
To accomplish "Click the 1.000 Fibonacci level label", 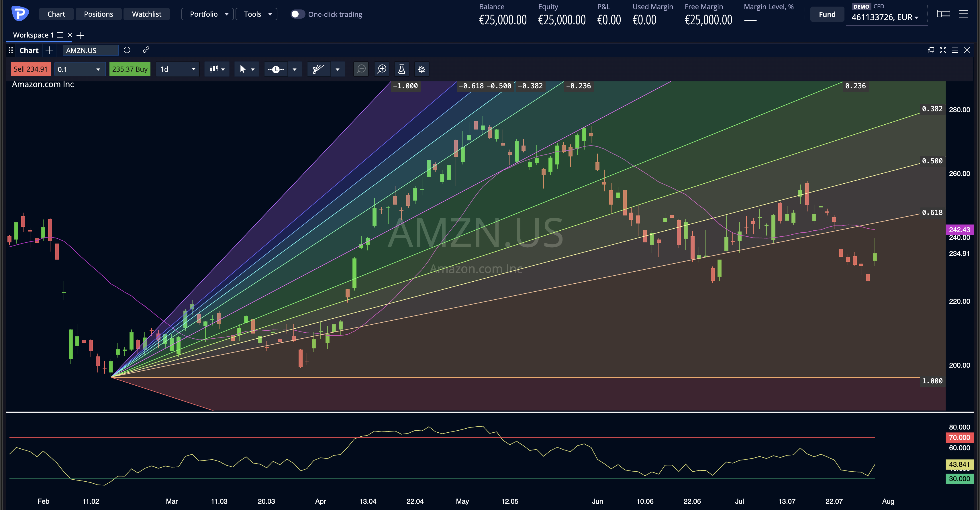I will point(932,381).
